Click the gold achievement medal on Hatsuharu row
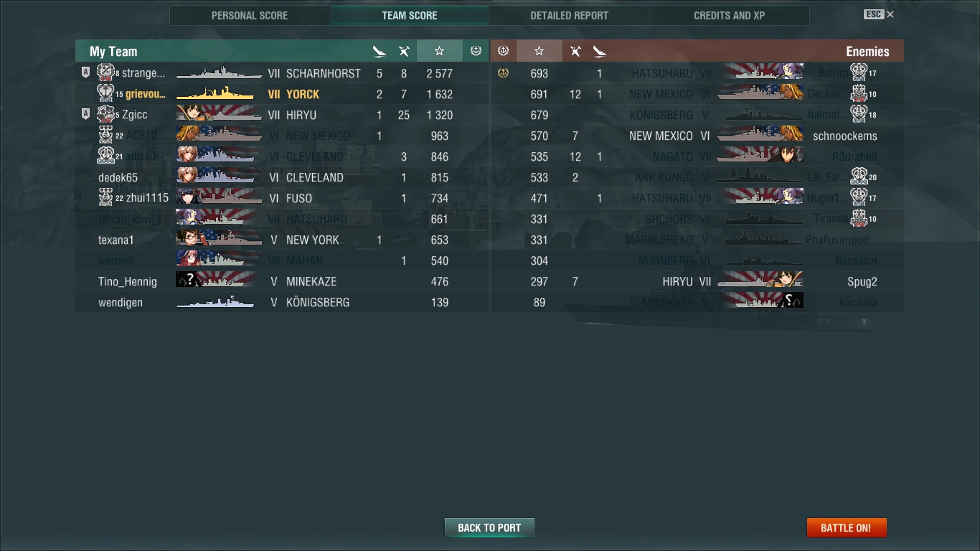The width and height of the screenshot is (980, 551). click(503, 72)
